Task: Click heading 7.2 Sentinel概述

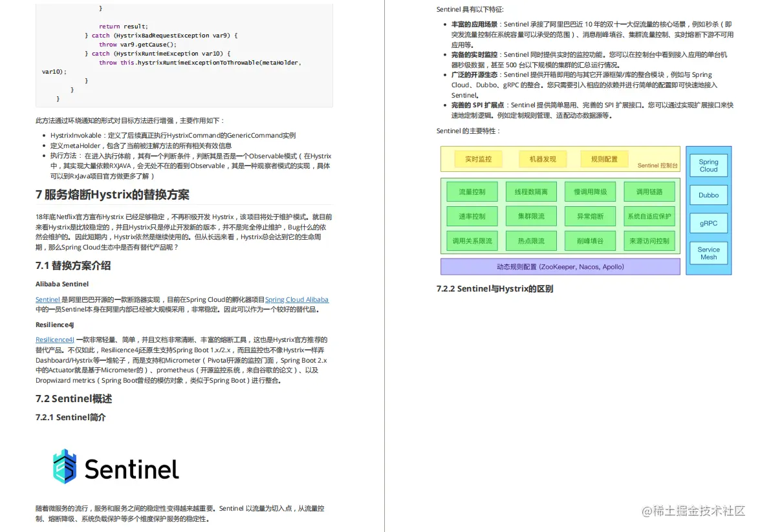Action: 74,399
